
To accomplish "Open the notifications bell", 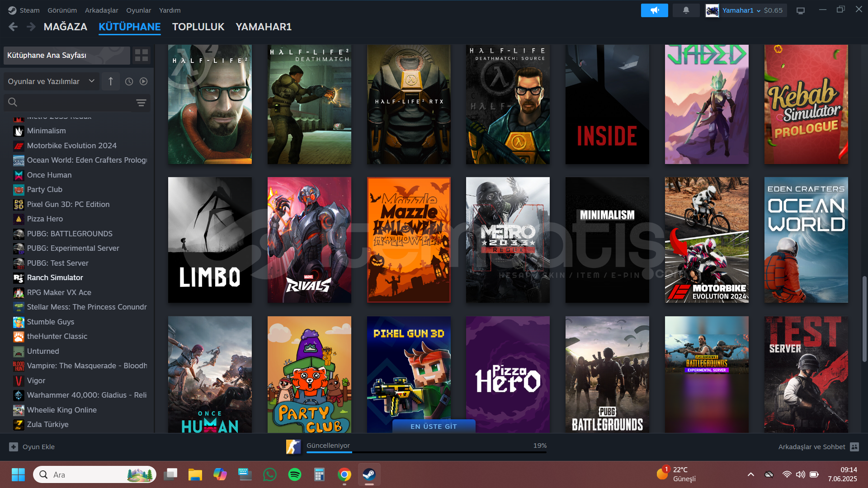I will (x=686, y=10).
